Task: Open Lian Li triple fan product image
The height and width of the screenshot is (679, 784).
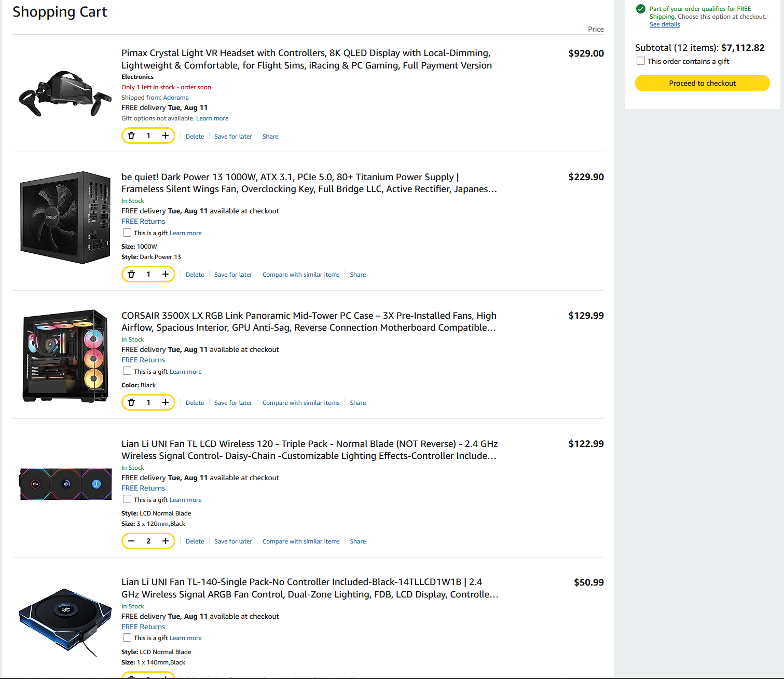Action: 65,484
